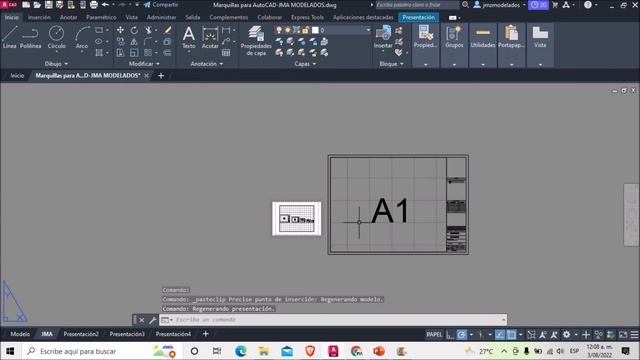Expand the Modificar panel
Viewport: 640px width, 360px height.
pyautogui.click(x=144, y=64)
